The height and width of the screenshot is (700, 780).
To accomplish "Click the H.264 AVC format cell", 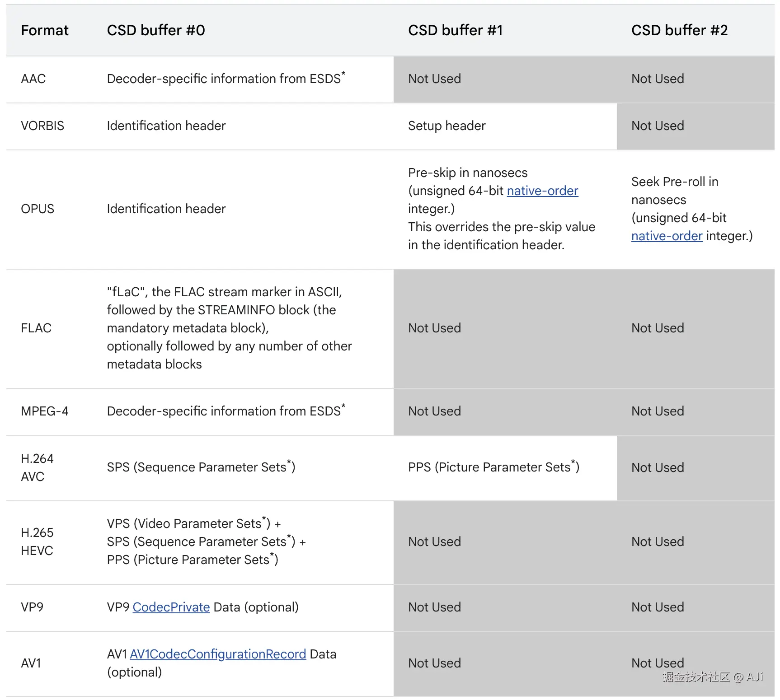I will 37,467.
